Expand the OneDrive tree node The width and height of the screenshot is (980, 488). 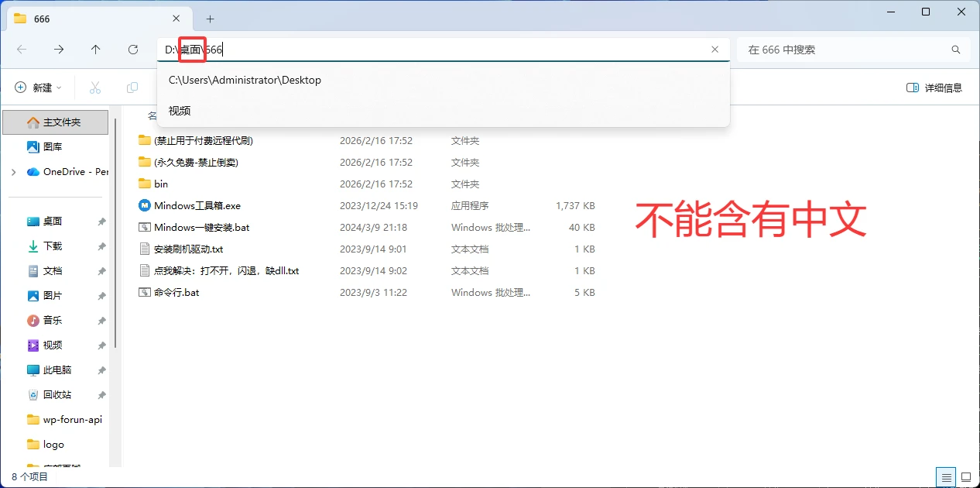pos(13,172)
